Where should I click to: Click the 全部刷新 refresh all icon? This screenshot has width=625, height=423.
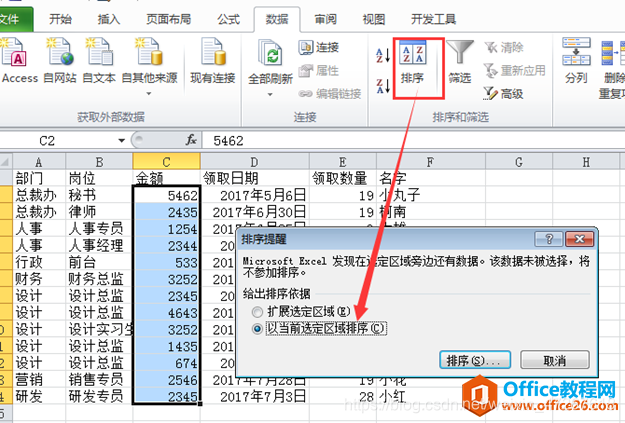pyautogui.click(x=270, y=53)
